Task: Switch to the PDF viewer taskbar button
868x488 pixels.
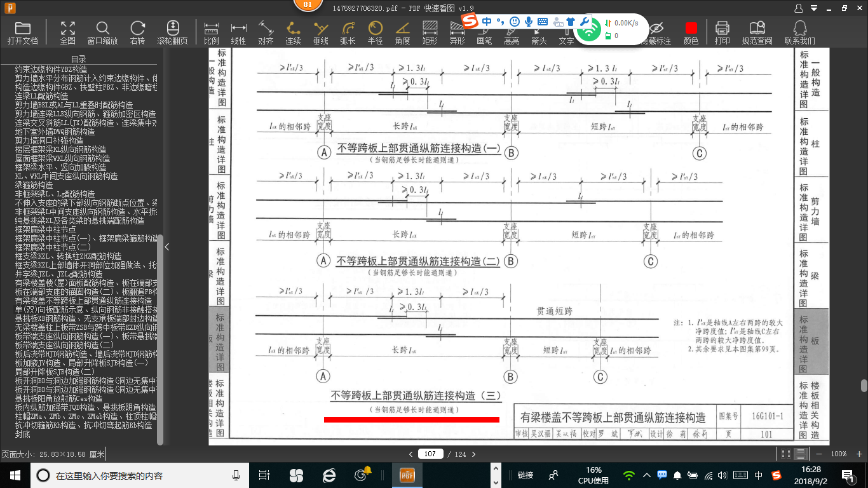Action: [407, 475]
